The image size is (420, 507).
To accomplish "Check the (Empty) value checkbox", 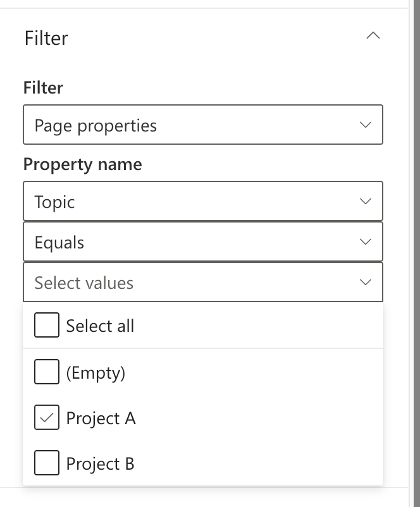I will pos(47,373).
